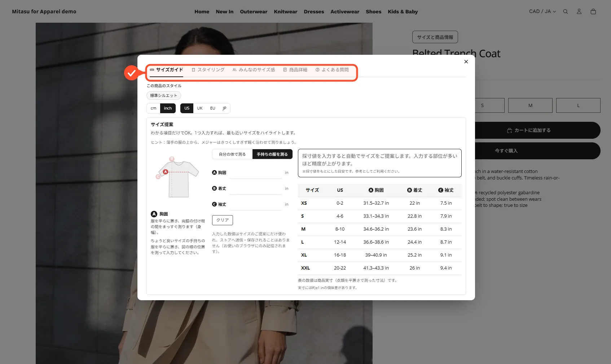This screenshot has height=364, width=611.
Task: Close the size guide modal
Action: pyautogui.click(x=466, y=62)
